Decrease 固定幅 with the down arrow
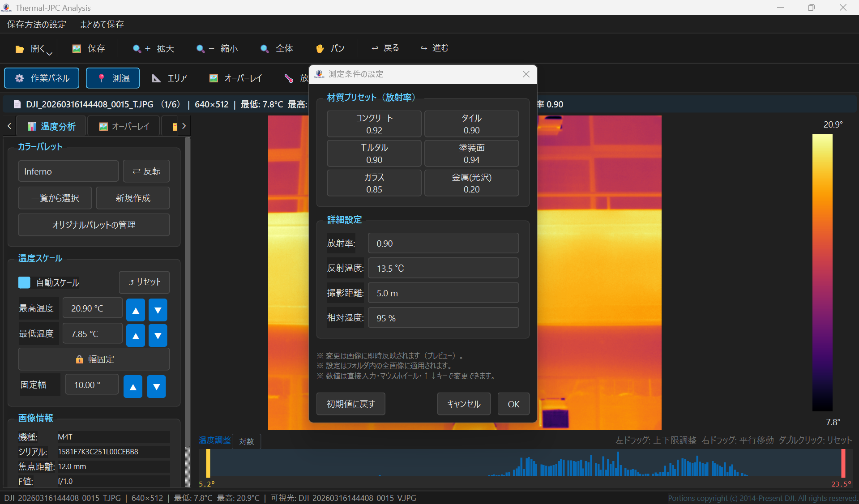The height and width of the screenshot is (504, 859). (157, 387)
